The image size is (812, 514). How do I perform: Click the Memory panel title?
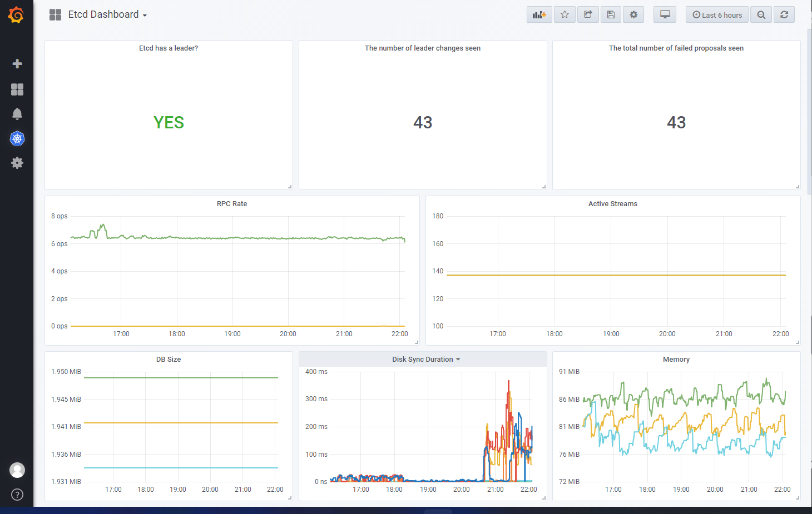(676, 360)
